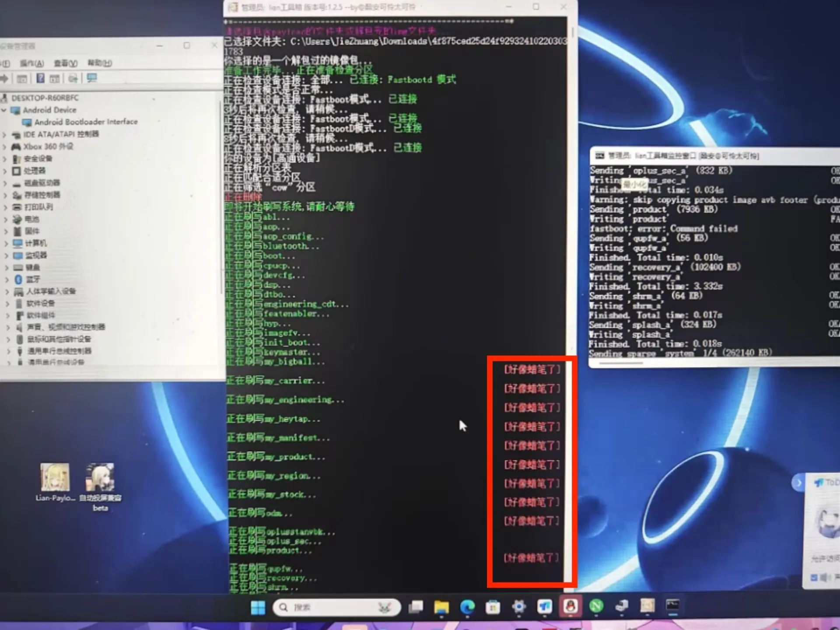
Task: Click the forward arrow in Device Manager toolbar
Action: pyautogui.click(x=4, y=78)
